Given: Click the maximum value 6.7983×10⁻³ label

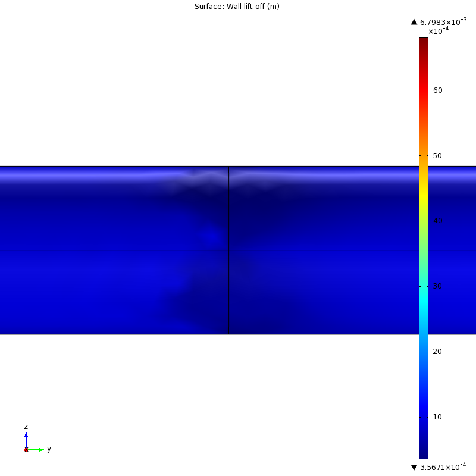Looking at the screenshot, I should pyautogui.click(x=443, y=22).
